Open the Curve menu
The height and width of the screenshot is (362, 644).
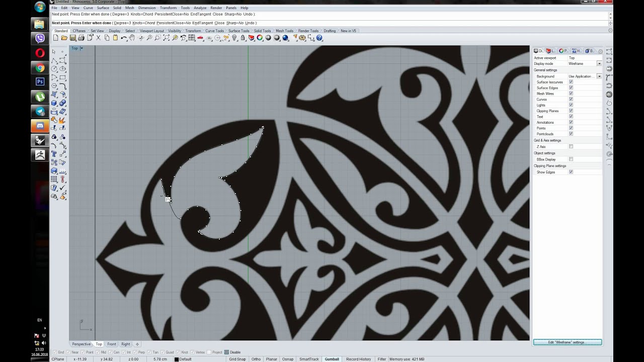coord(88,8)
